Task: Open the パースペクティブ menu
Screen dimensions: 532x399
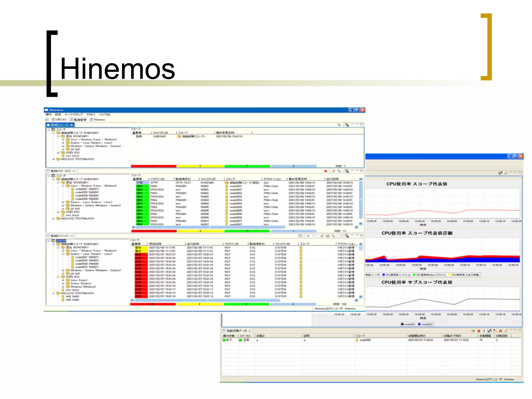Action: [74, 115]
